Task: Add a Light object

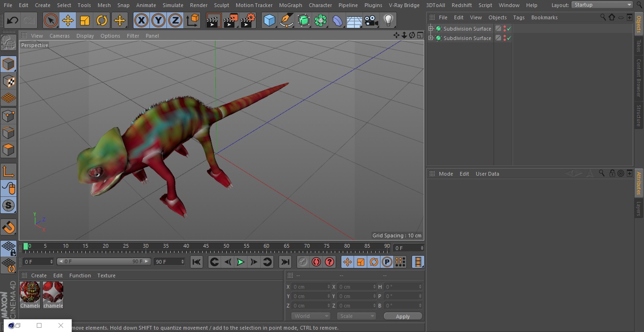Action: [388, 20]
